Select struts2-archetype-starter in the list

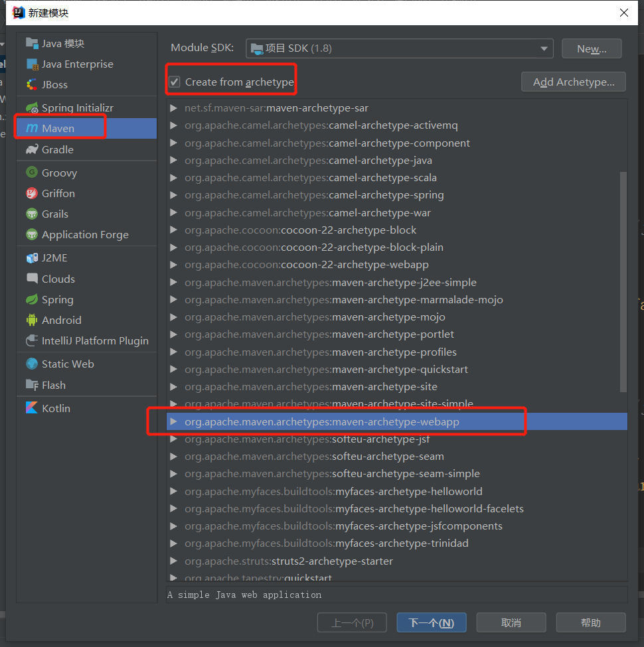(332, 561)
